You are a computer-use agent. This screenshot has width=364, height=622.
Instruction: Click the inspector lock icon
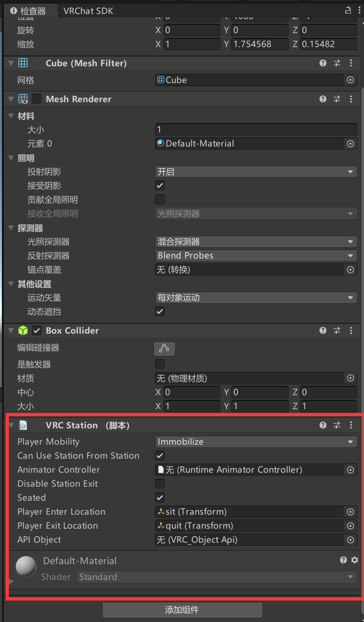[x=348, y=9]
